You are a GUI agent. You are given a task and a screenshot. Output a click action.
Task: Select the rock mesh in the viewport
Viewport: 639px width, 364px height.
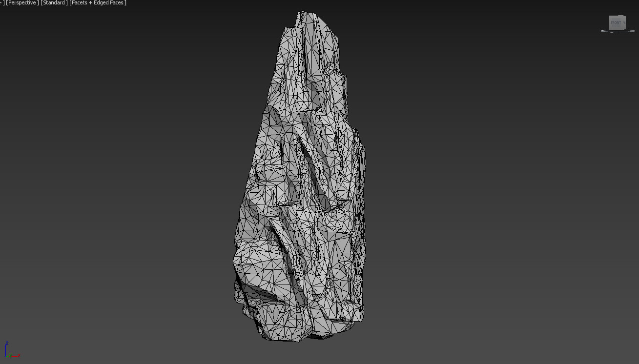tap(303, 195)
